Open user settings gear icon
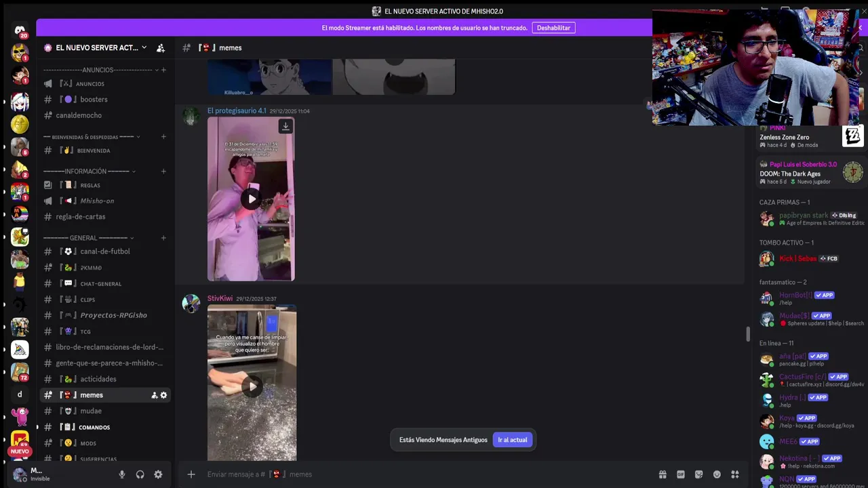This screenshot has height=488, width=868. click(x=158, y=474)
